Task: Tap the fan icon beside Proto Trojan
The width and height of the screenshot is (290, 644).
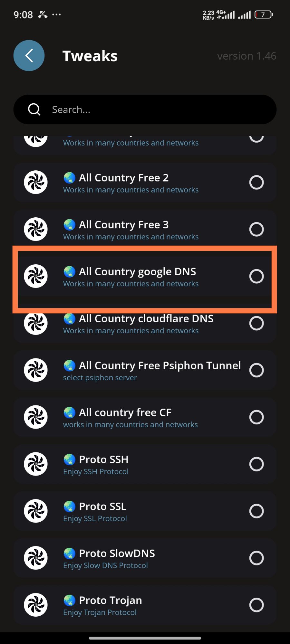Action: [x=36, y=605]
